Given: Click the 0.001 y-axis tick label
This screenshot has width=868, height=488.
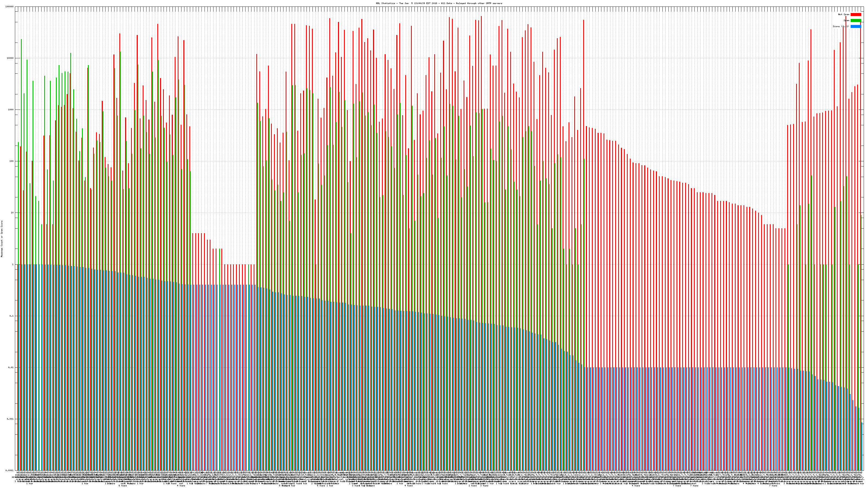Looking at the screenshot, I should coord(11,419).
